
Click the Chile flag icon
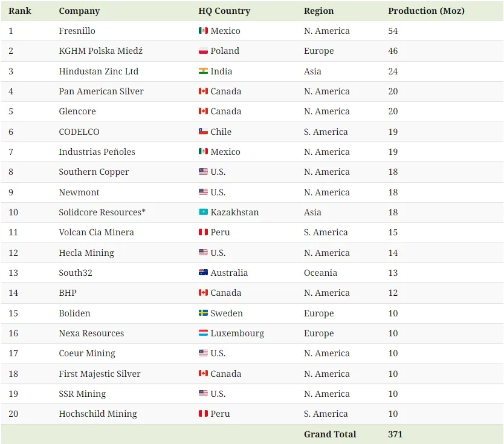coord(203,132)
